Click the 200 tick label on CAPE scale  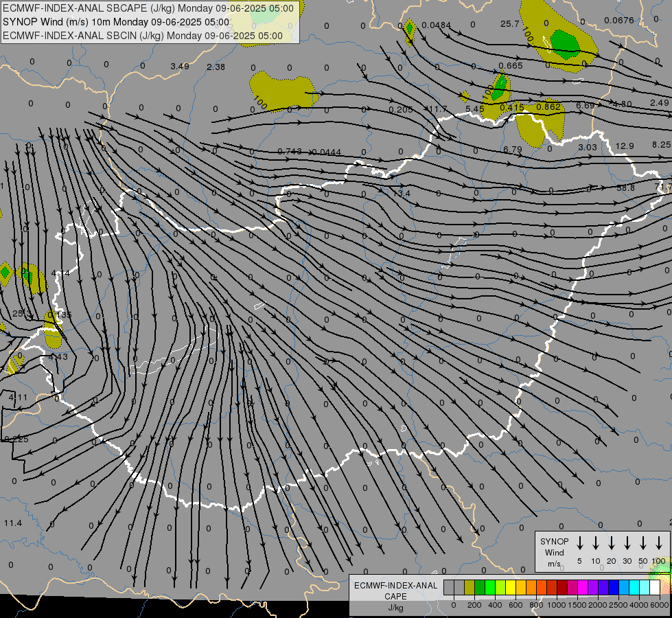(x=474, y=605)
